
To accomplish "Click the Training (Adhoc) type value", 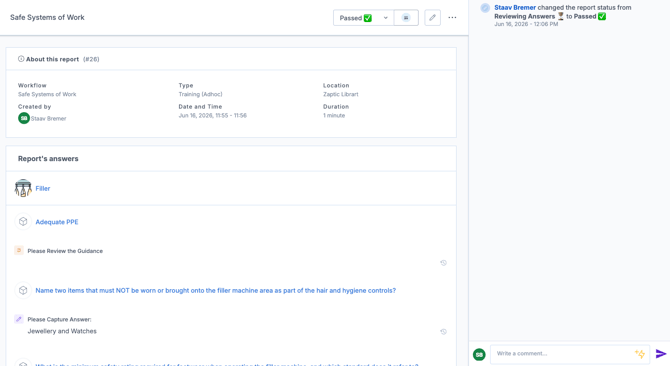I will point(200,94).
